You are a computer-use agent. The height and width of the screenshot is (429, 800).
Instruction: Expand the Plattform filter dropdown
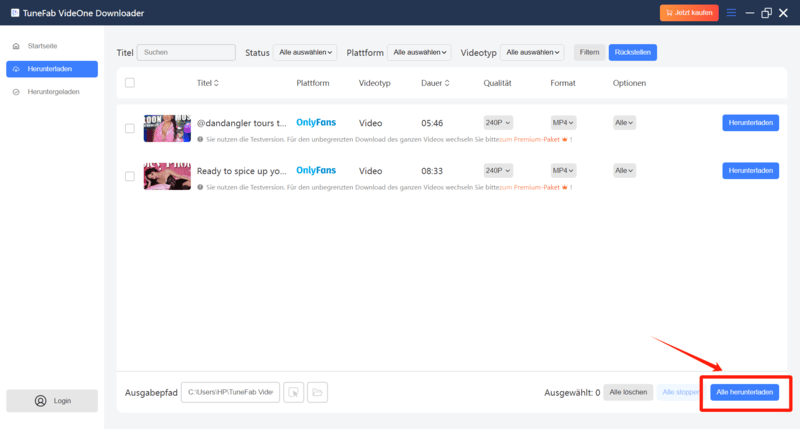(419, 52)
